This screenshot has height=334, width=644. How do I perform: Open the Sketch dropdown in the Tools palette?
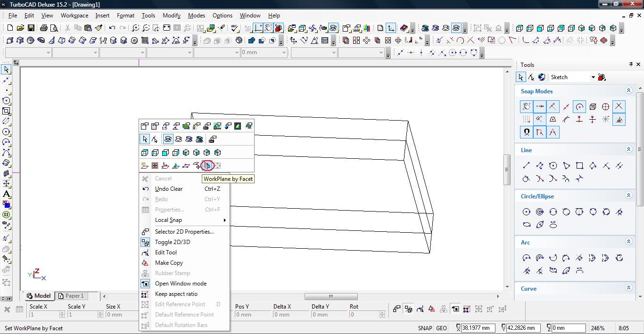(x=593, y=77)
